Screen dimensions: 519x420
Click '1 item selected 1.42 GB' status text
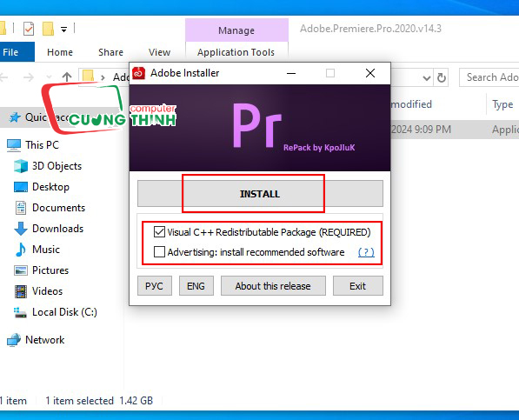click(x=99, y=401)
